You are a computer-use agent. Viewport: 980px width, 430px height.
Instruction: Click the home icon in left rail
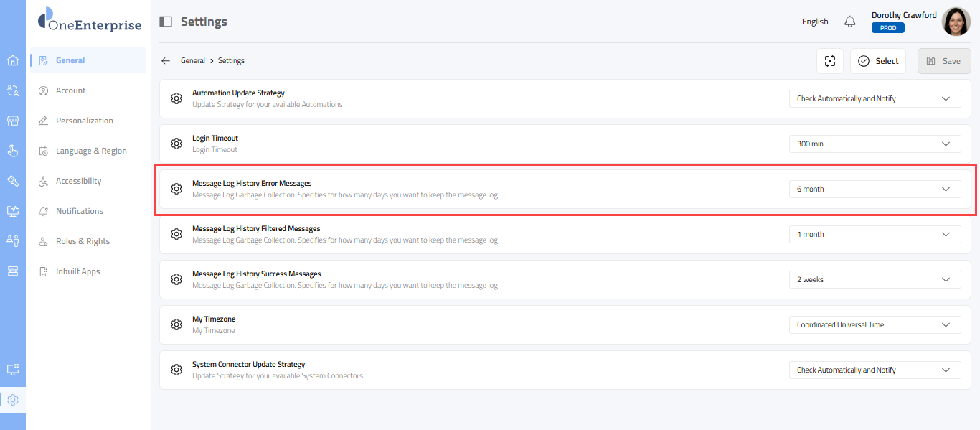pyautogui.click(x=12, y=60)
